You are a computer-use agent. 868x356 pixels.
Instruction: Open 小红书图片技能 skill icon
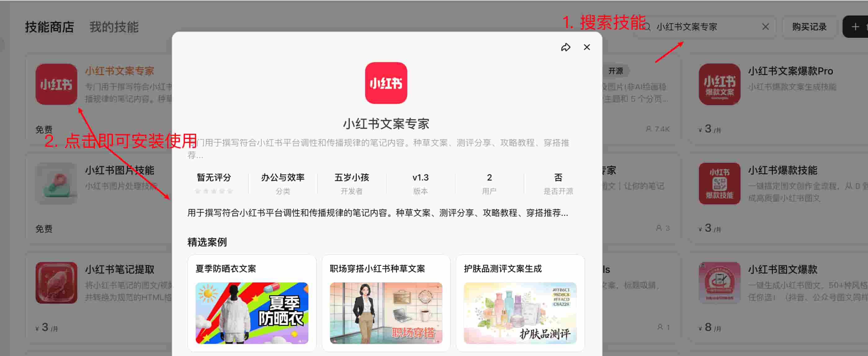[x=56, y=184]
